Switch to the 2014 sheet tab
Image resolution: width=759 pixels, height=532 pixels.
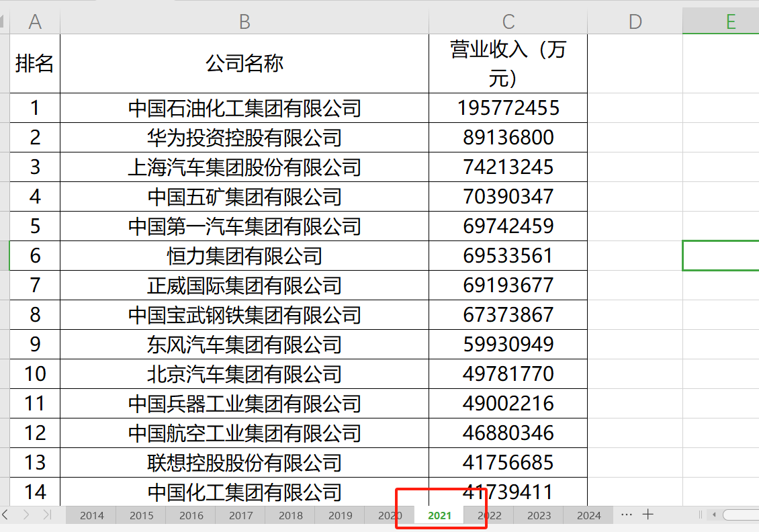[x=92, y=515]
